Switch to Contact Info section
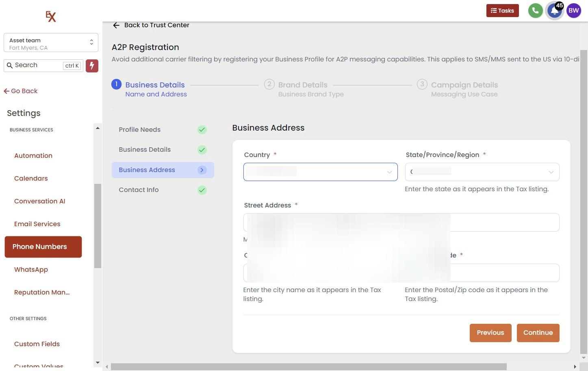 pos(139,190)
